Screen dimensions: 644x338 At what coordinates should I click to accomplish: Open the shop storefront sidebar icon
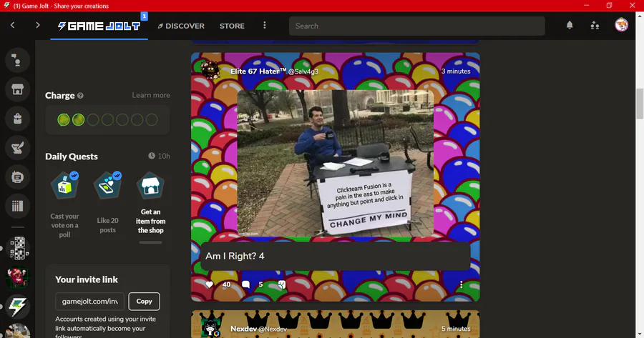(17, 89)
